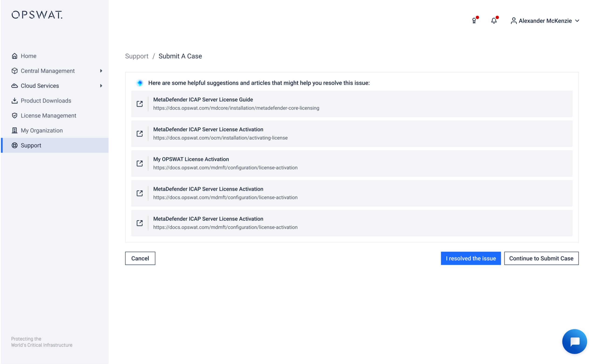The width and height of the screenshot is (598, 364).
Task: Open the chat bubble widget
Action: pos(574,341)
